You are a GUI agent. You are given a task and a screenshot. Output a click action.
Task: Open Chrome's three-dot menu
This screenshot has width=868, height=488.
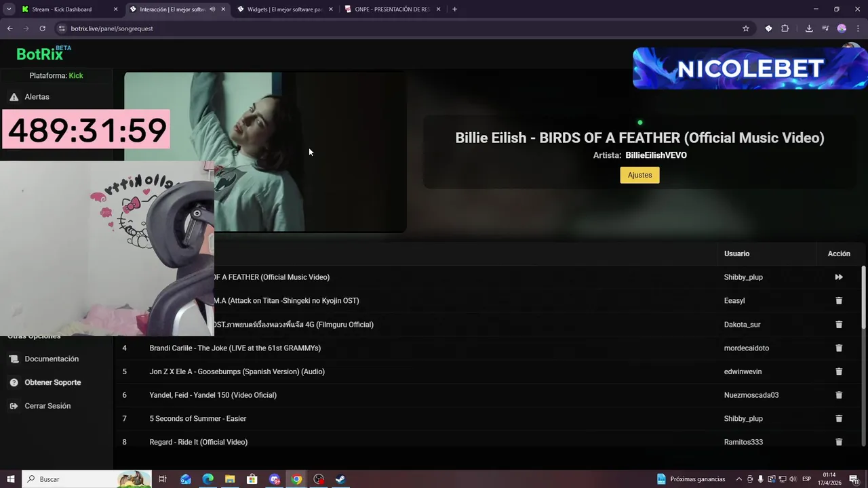(858, 28)
